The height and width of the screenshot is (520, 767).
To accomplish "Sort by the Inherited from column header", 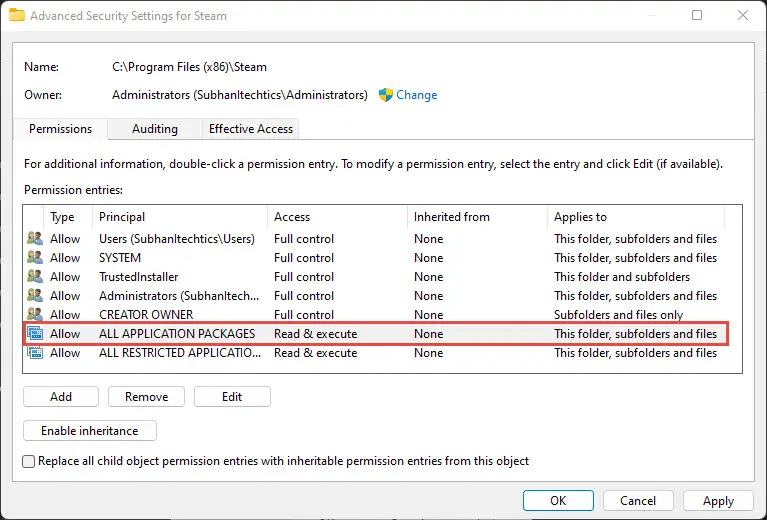I will point(477,217).
